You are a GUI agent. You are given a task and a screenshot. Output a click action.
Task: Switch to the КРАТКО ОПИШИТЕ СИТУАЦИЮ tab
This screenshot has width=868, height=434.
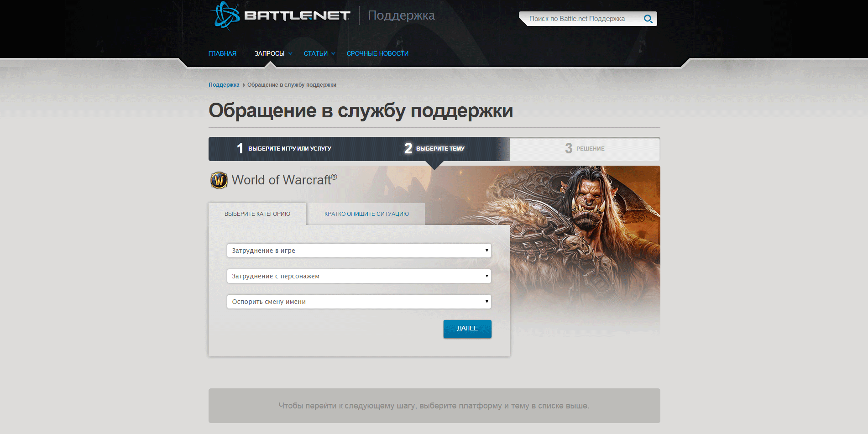pos(366,214)
